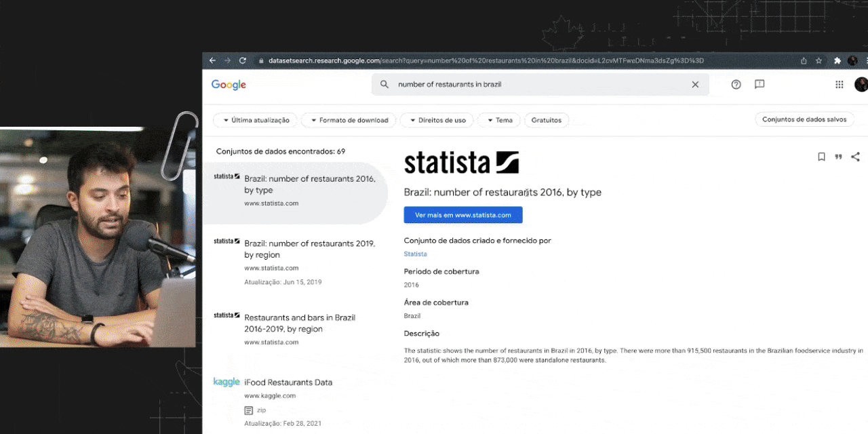Open the Statista provider link
Image resolution: width=868 pixels, height=434 pixels.
416,254
